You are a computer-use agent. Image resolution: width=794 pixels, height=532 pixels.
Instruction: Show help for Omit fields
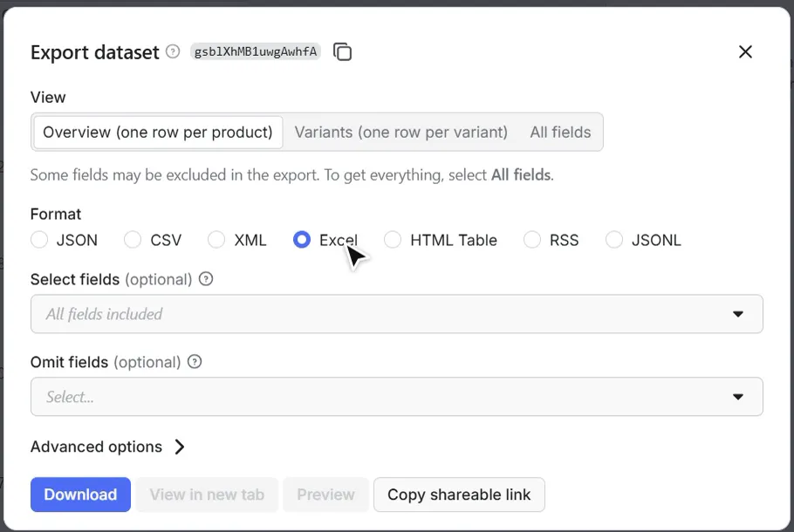click(x=195, y=362)
